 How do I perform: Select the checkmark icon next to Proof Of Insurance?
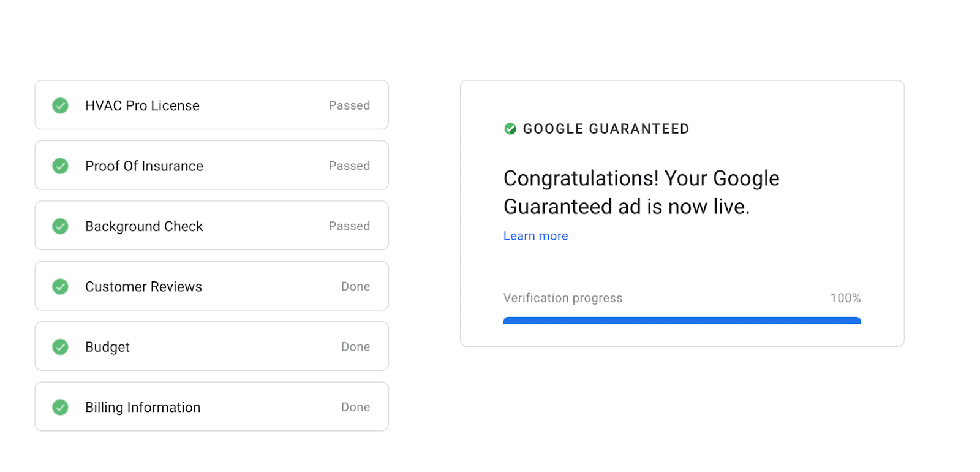pyautogui.click(x=60, y=165)
